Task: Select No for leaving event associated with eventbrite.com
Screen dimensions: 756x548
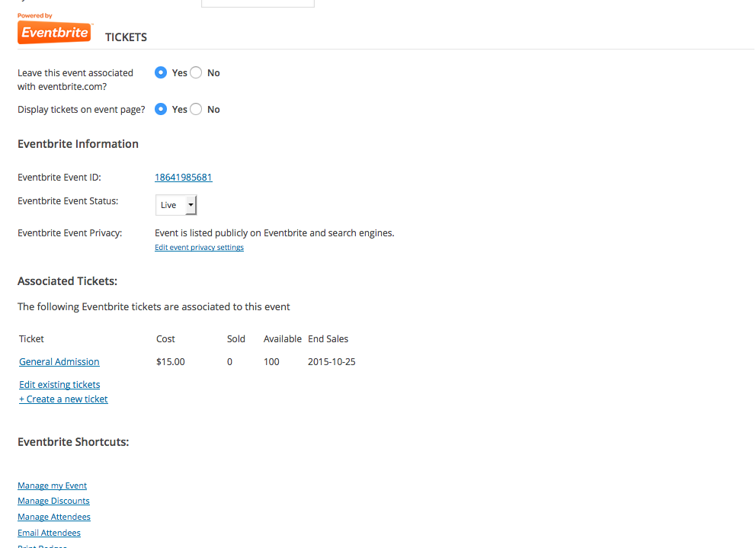Action: tap(196, 73)
